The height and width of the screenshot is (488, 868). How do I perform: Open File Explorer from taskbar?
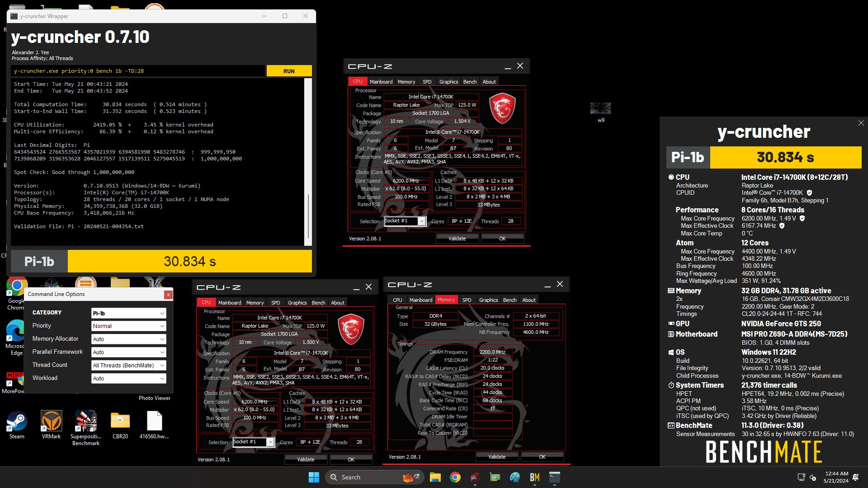point(435,477)
